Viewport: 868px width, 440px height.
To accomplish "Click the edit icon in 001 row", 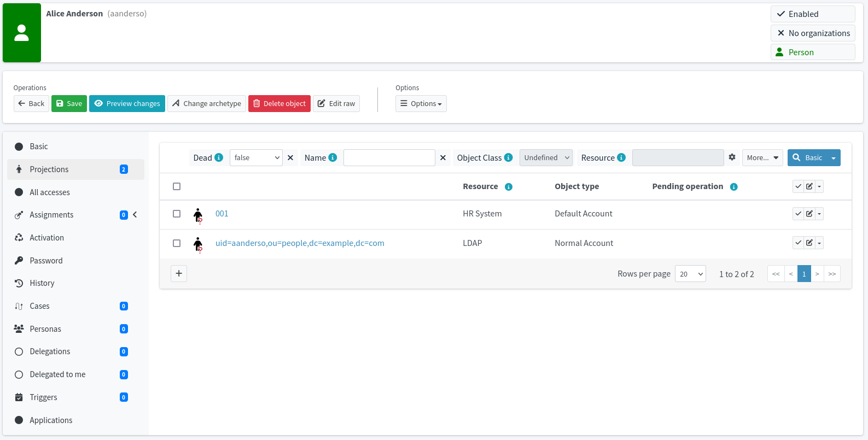I will [x=809, y=214].
